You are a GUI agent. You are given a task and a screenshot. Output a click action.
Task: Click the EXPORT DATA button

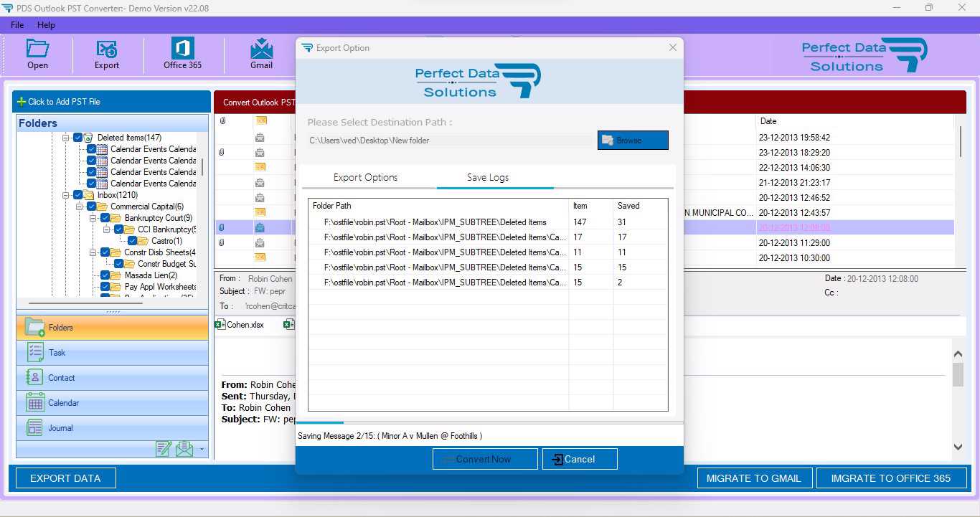[x=65, y=478]
